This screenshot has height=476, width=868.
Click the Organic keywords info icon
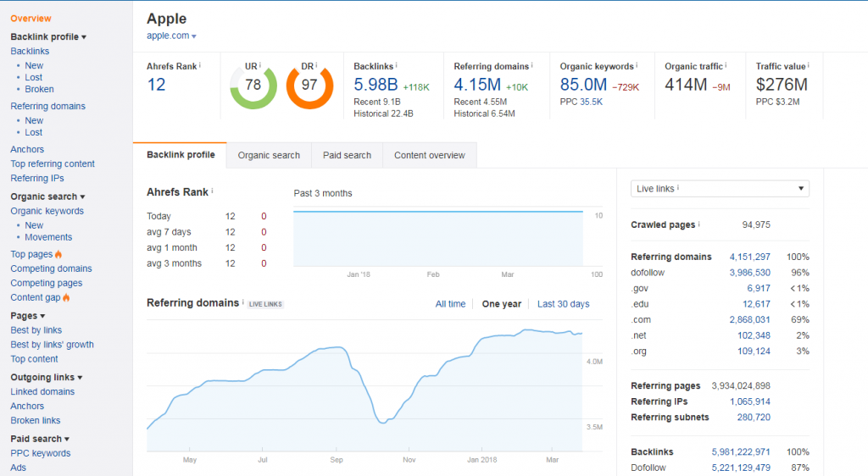(637, 65)
